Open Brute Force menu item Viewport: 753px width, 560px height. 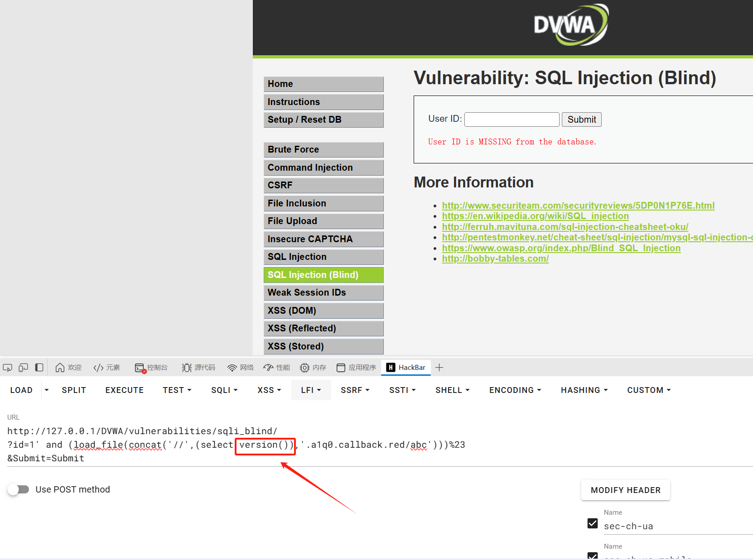click(x=323, y=150)
